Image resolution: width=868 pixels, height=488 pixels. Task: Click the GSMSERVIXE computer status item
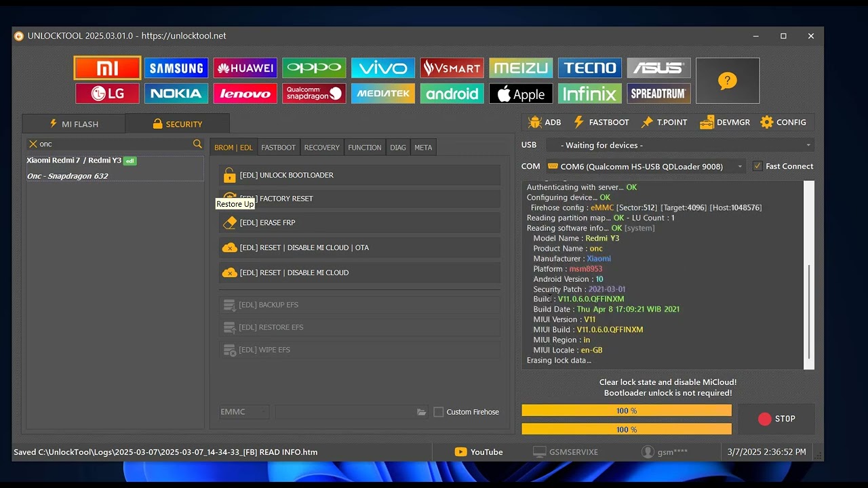pyautogui.click(x=566, y=452)
